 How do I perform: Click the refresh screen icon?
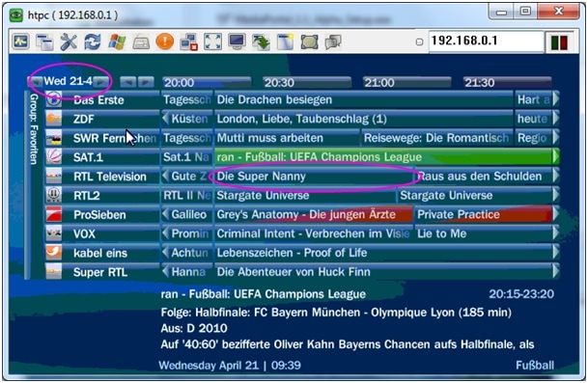[x=93, y=41]
